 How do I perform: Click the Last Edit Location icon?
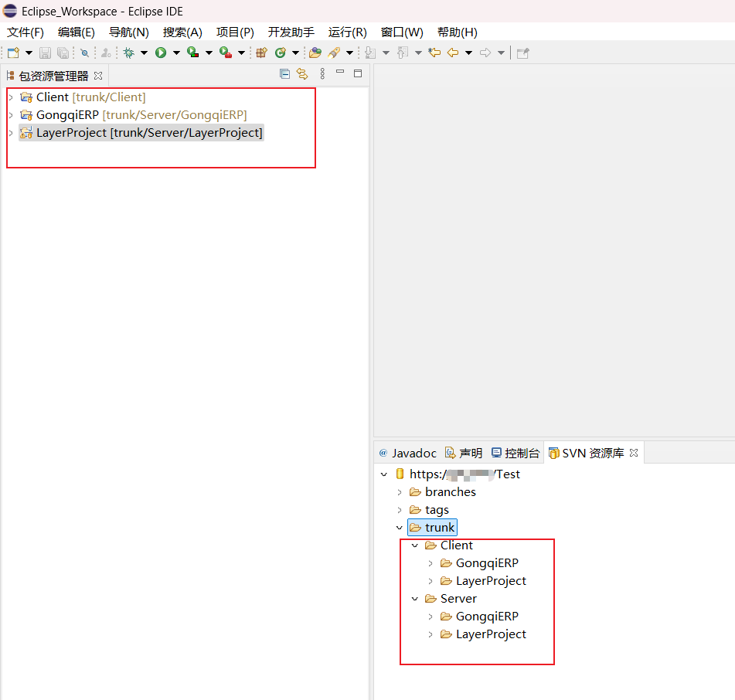(434, 53)
